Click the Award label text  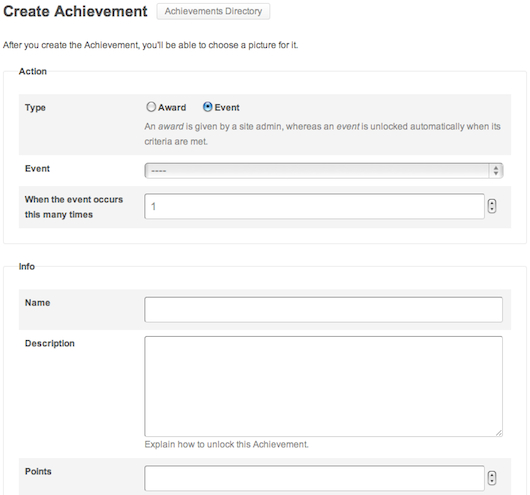(x=172, y=108)
